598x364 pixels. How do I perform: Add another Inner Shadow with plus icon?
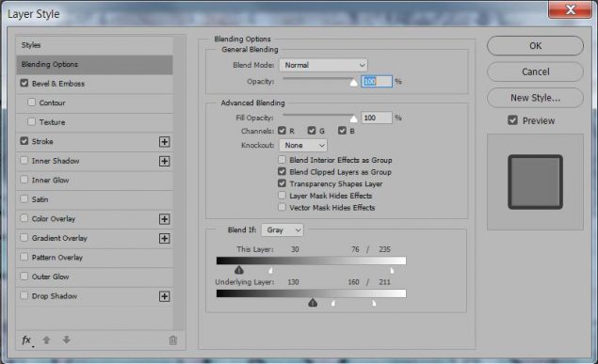pos(165,162)
